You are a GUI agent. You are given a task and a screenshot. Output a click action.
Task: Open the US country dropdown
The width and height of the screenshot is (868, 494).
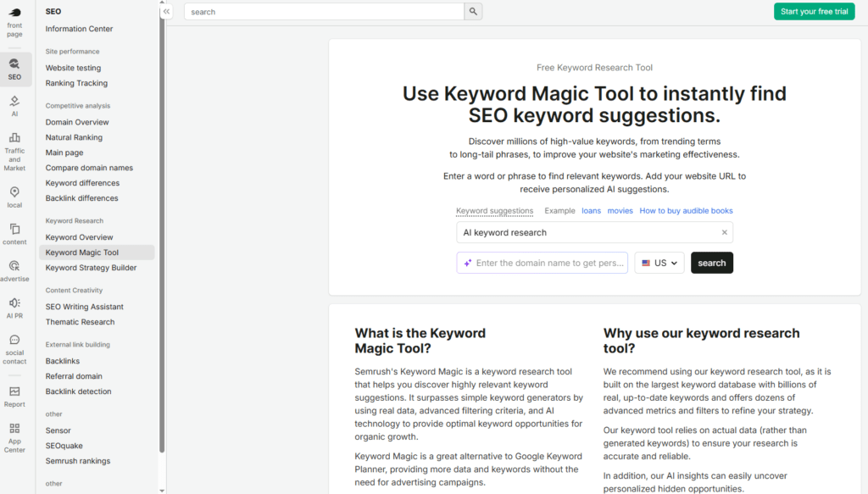tap(659, 263)
